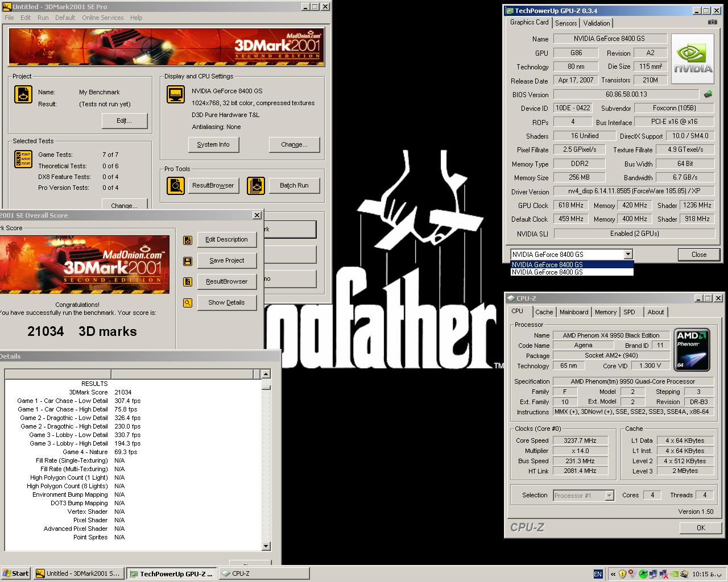Close the Overall Score dialog
The height and width of the screenshot is (582, 728).
257,215
